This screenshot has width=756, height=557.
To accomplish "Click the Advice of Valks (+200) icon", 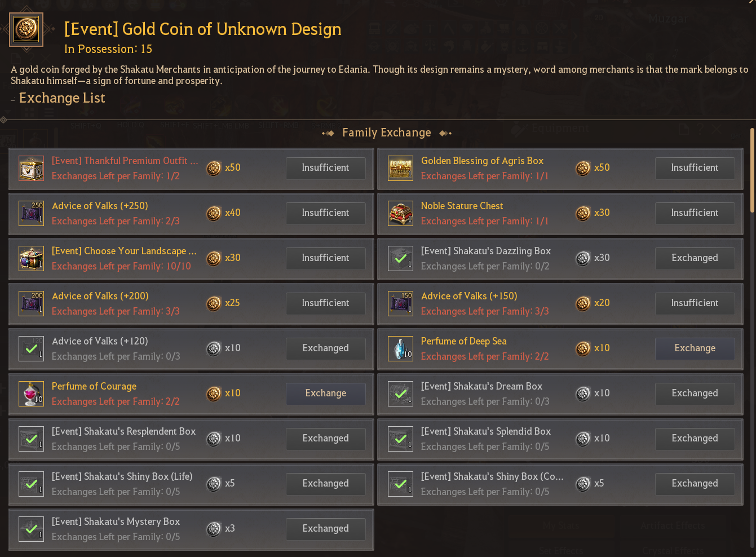I will (x=31, y=304).
